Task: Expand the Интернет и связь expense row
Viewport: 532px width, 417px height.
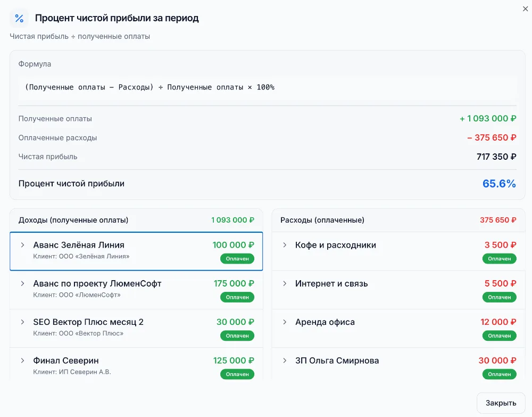Action: point(285,283)
